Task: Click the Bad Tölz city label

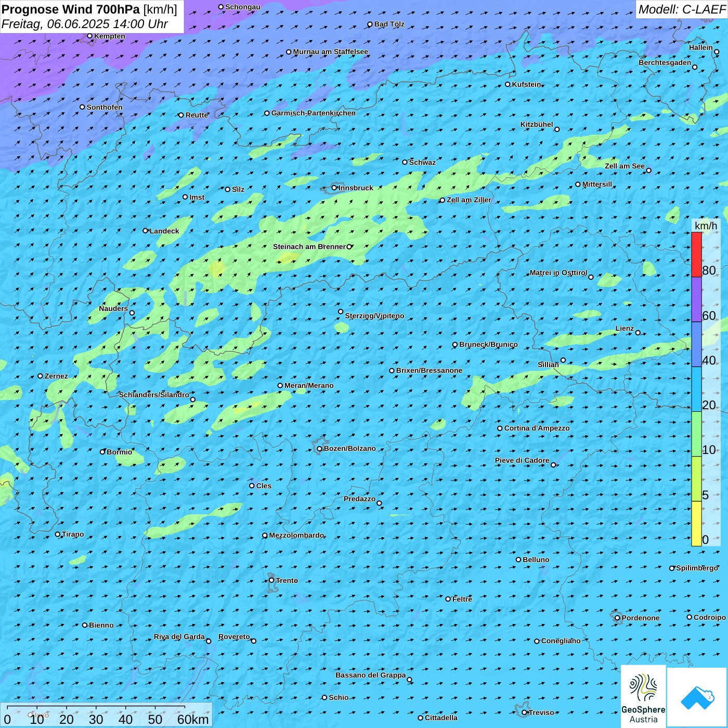Action: click(389, 24)
